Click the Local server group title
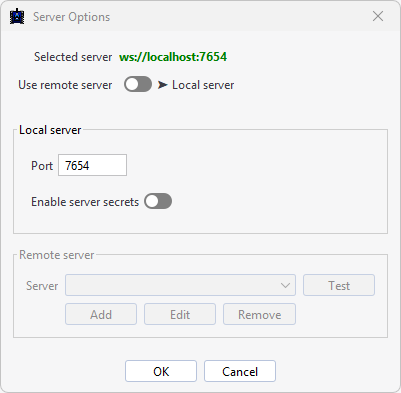 pos(50,130)
